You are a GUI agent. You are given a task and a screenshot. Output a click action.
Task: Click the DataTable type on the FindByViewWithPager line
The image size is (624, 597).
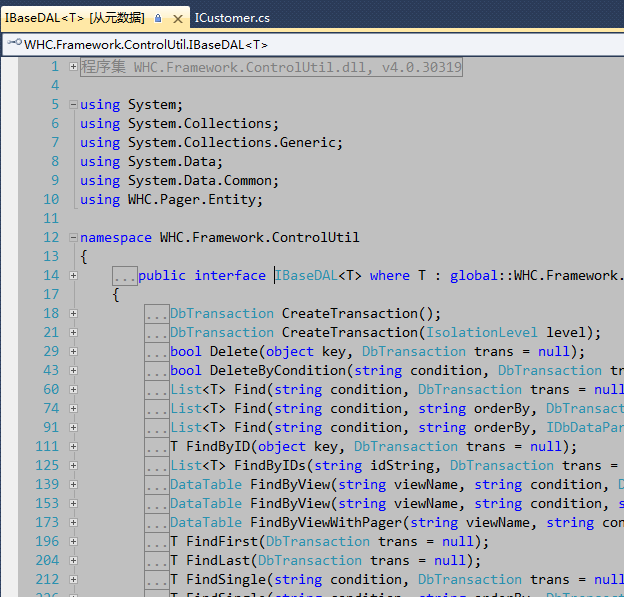206,522
